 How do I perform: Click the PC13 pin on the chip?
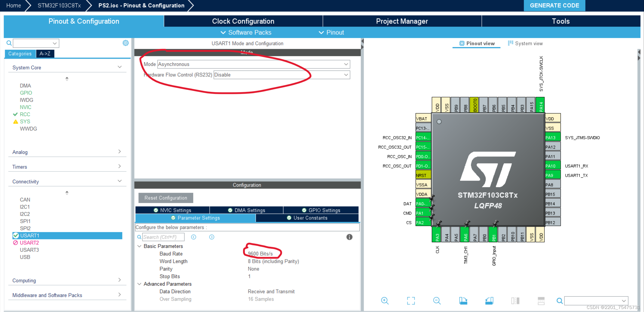click(423, 128)
